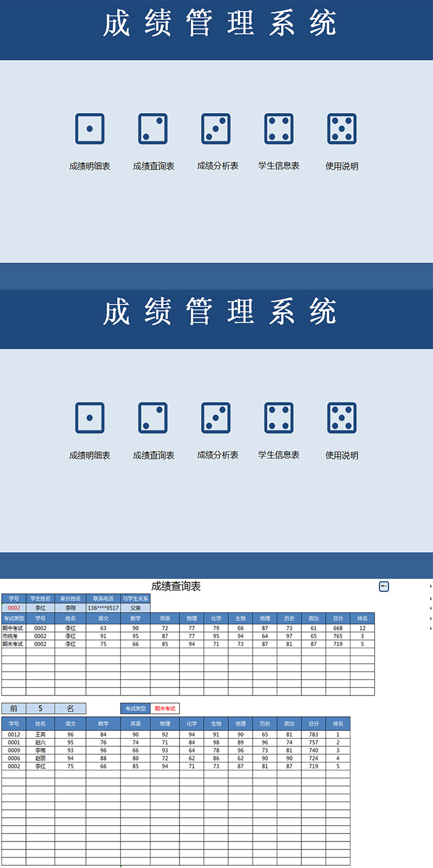Screen dimensions: 433x868
Task: Open 学生信息表 link in the lower menu panel
Action: pyautogui.click(x=279, y=455)
